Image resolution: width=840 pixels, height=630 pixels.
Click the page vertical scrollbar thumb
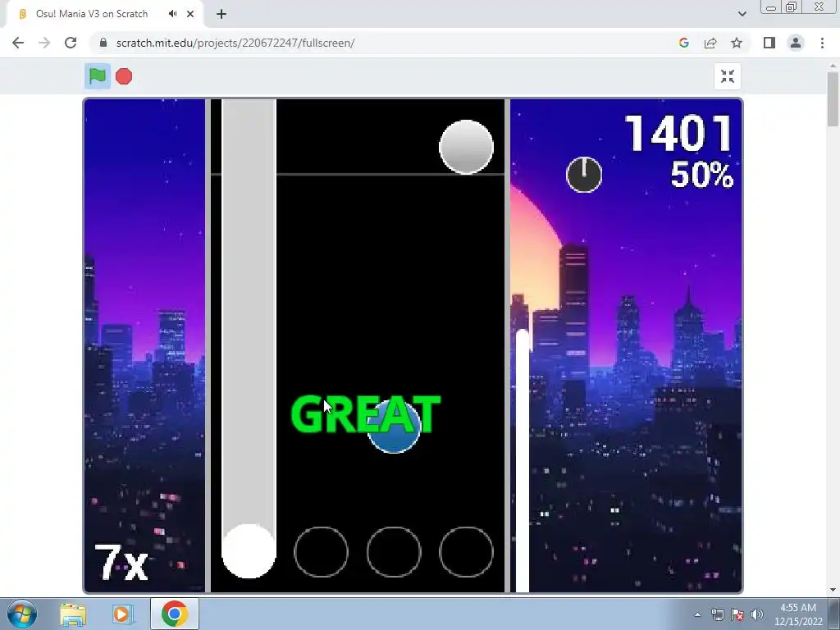point(833,99)
